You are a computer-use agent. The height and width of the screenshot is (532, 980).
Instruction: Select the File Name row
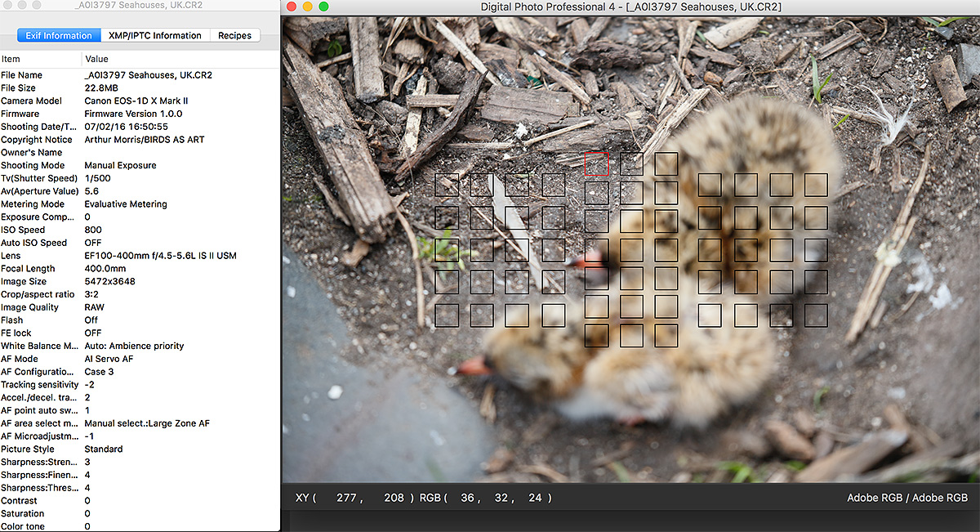140,75
